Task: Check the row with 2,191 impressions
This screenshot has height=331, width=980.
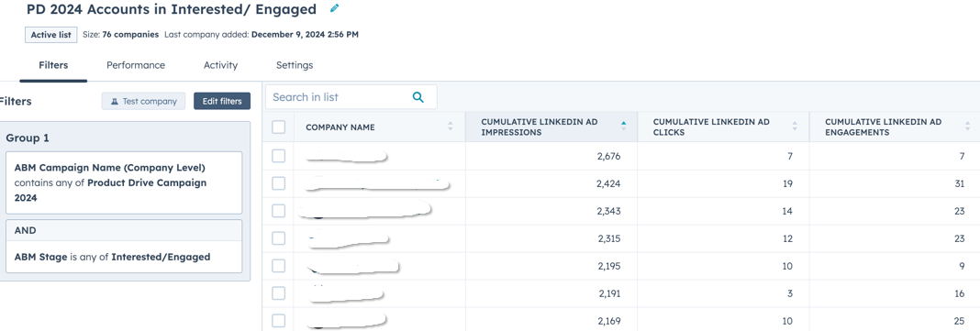Action: [279, 293]
